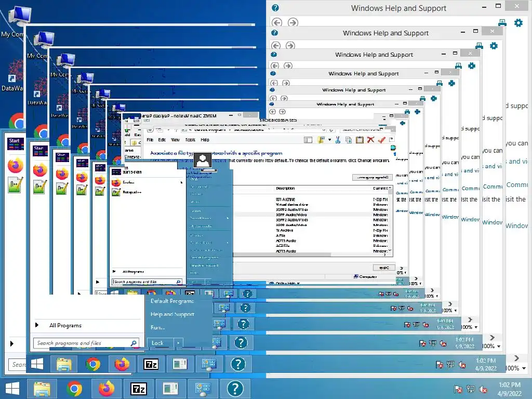532x399 pixels.
Task: Click Copy icon in Set Associations toolbar
Action: pos(349,140)
